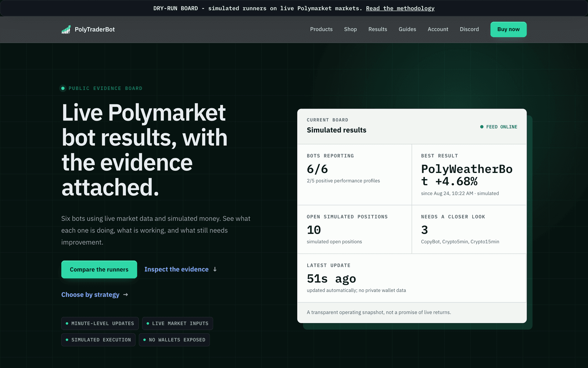The image size is (588, 368).
Task: Click the down arrow beside Inspect the evidence
Action: tap(215, 269)
